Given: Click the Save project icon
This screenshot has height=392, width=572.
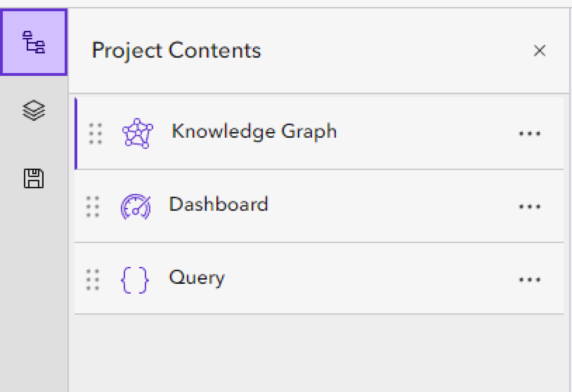Looking at the screenshot, I should [34, 178].
